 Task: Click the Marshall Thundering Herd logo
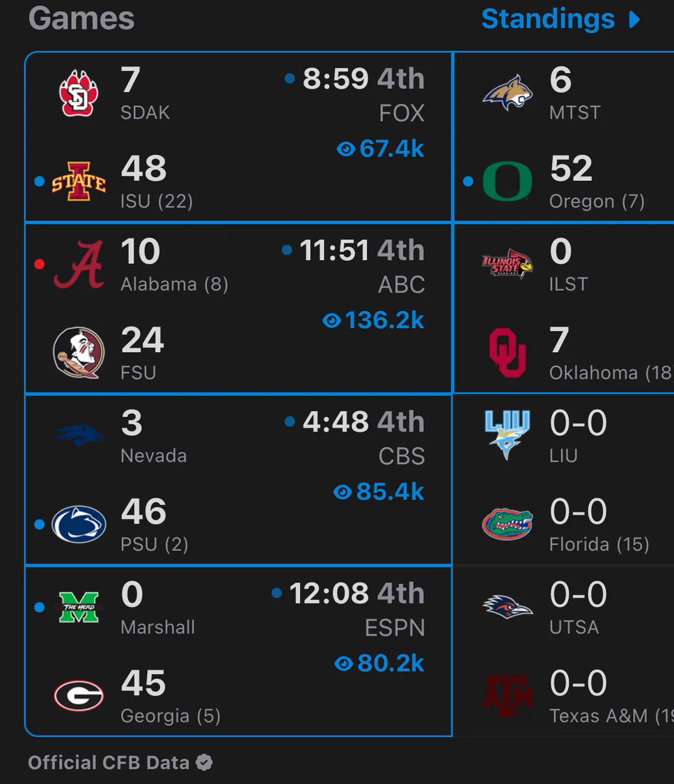pyautogui.click(x=78, y=608)
